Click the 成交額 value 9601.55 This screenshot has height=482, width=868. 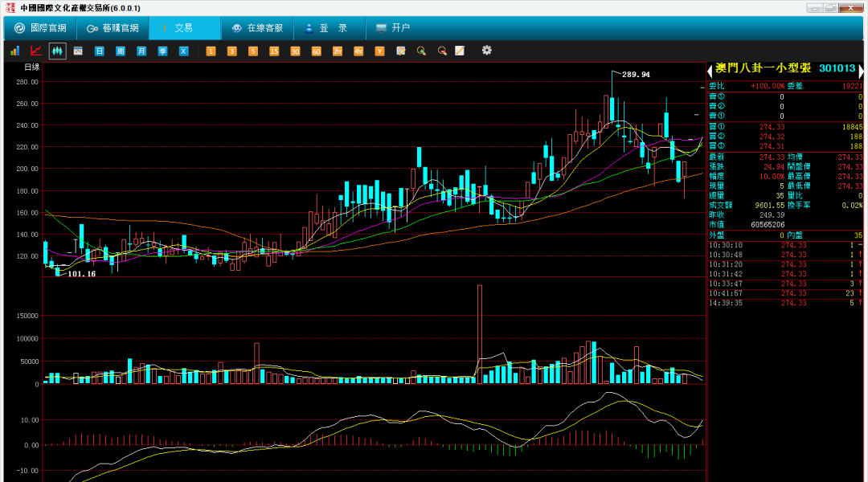click(770, 206)
